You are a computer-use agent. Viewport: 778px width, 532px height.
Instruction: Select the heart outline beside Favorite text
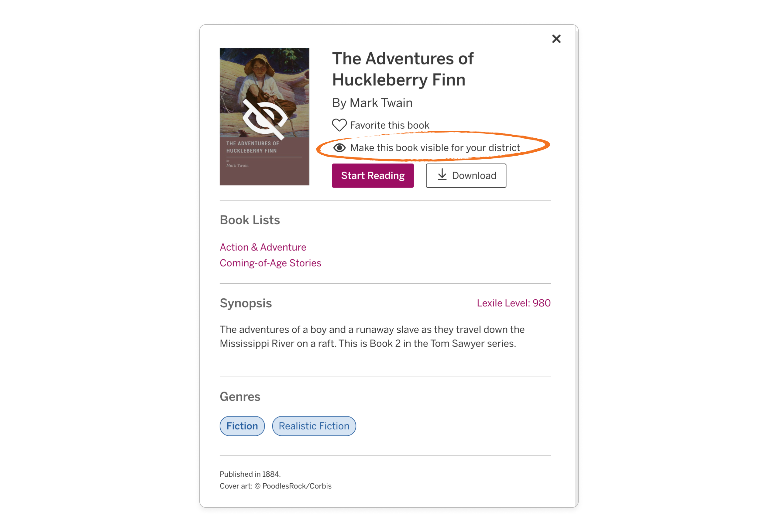[x=339, y=125]
